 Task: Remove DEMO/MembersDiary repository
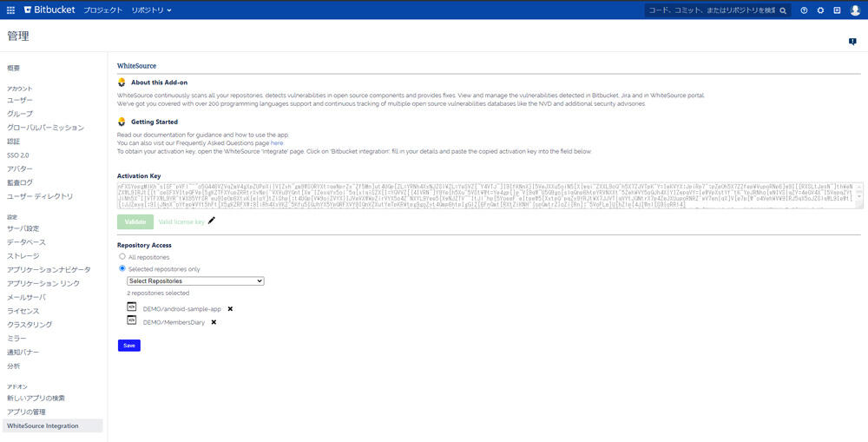(214, 322)
